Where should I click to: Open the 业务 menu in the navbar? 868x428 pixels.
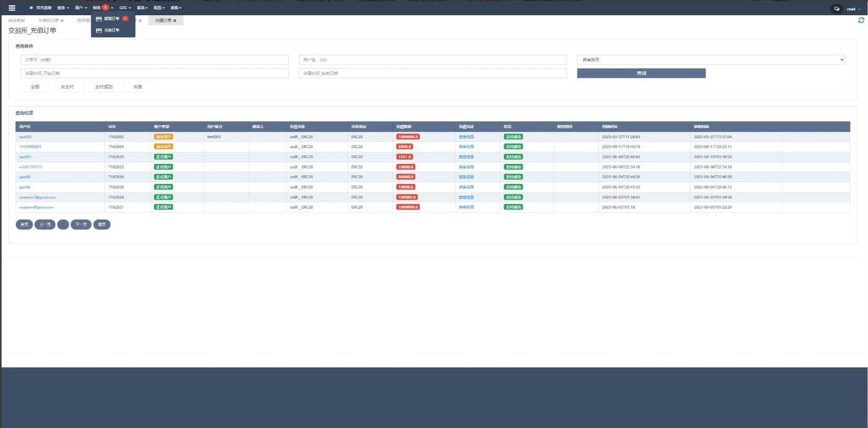point(63,8)
